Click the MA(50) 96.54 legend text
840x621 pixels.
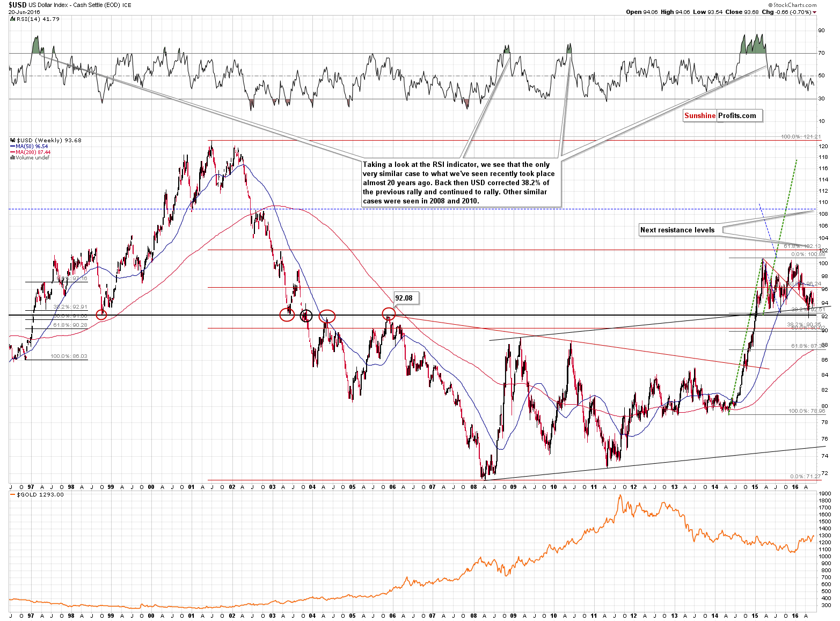point(32,147)
